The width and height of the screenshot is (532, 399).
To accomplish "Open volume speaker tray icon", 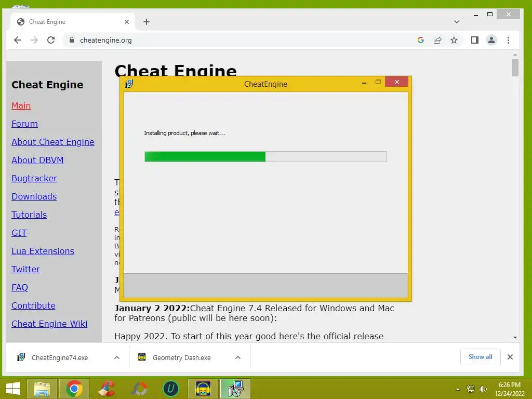I will [483, 389].
